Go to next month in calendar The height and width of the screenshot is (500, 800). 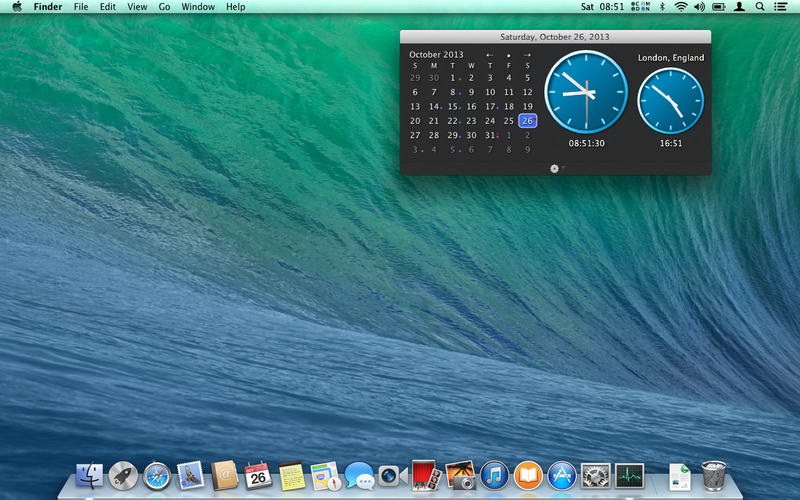[527, 55]
